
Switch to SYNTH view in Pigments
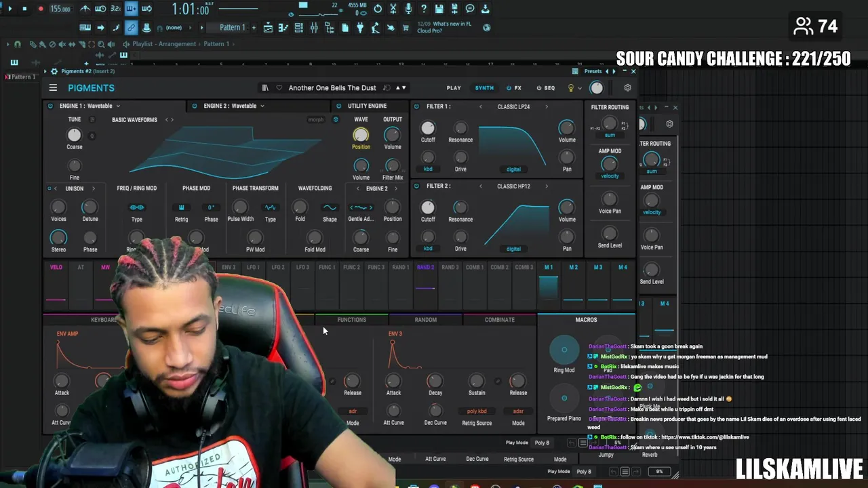point(484,88)
